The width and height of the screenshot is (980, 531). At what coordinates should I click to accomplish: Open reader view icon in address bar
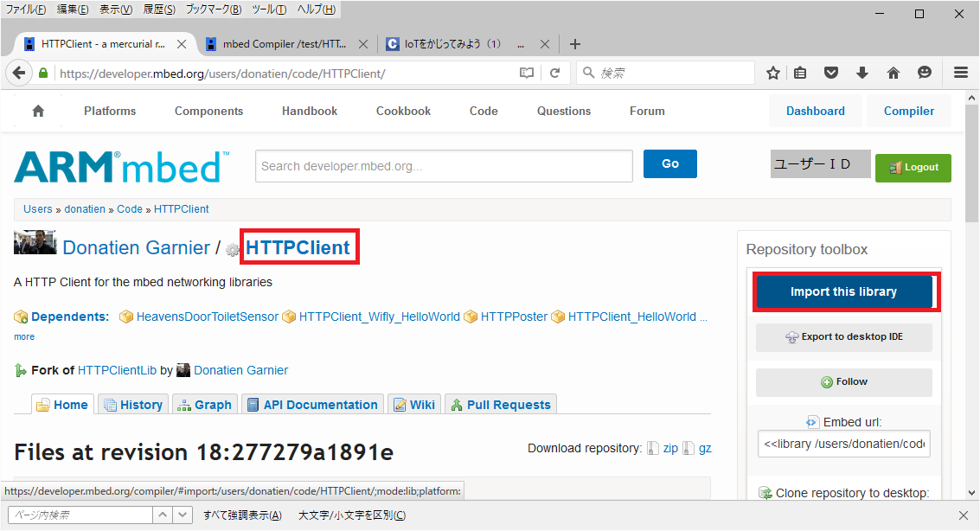[527, 74]
